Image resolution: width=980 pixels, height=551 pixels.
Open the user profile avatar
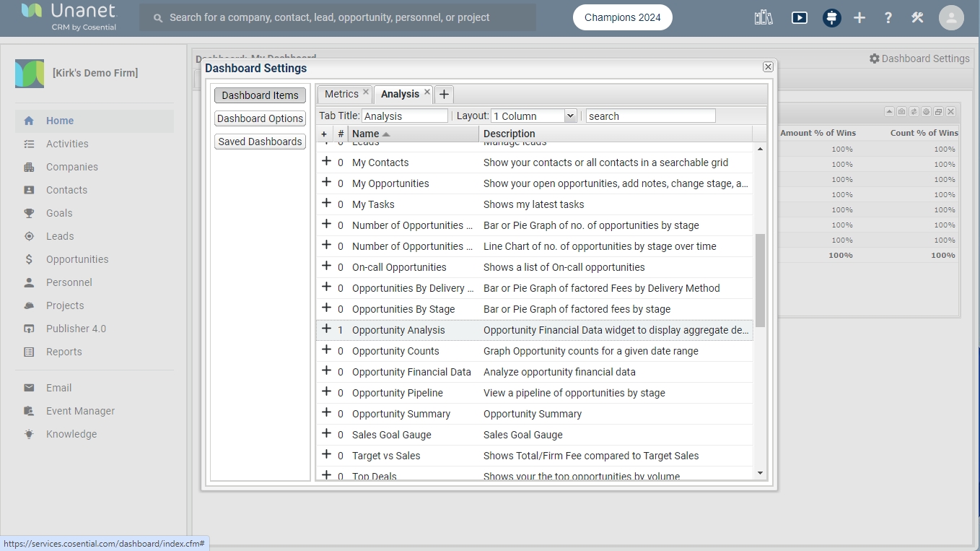951,18
